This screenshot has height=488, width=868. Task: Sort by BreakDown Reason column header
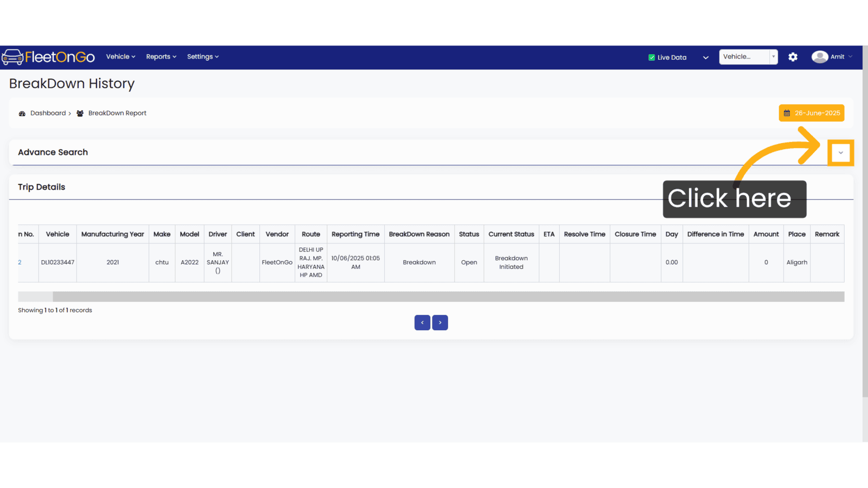coord(419,234)
